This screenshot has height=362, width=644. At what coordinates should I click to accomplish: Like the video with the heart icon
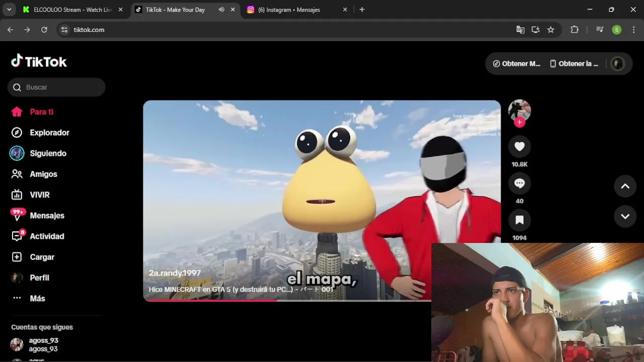click(520, 146)
